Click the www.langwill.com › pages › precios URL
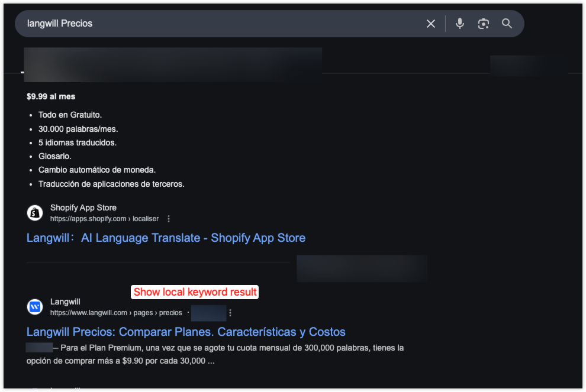 pyautogui.click(x=116, y=313)
